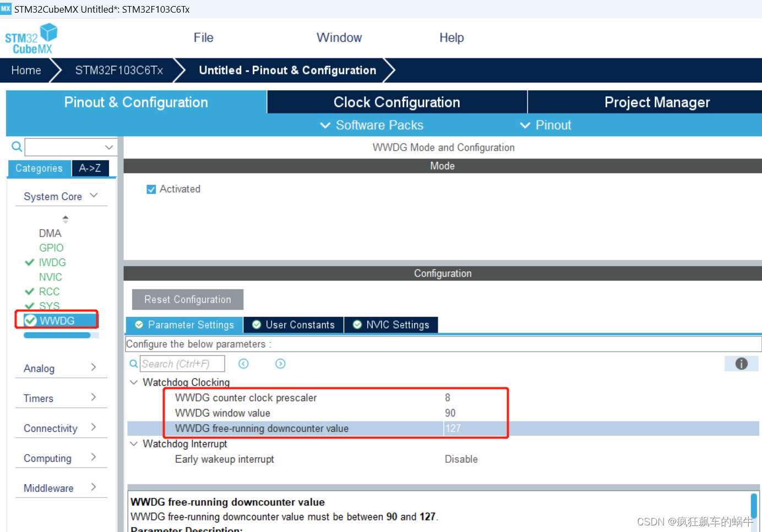Expand the Computing category
762x532 pixels.
93,457
